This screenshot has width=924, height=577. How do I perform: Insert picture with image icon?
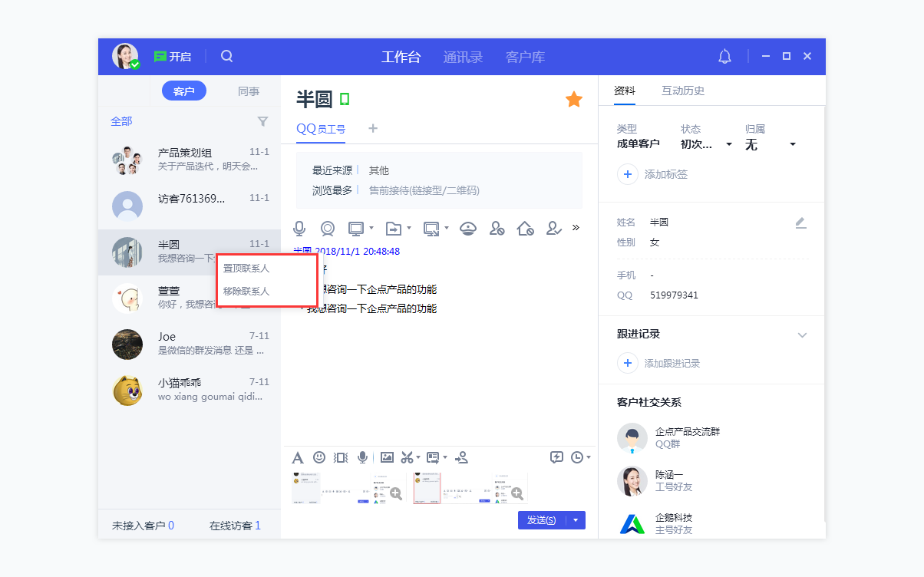coord(387,457)
